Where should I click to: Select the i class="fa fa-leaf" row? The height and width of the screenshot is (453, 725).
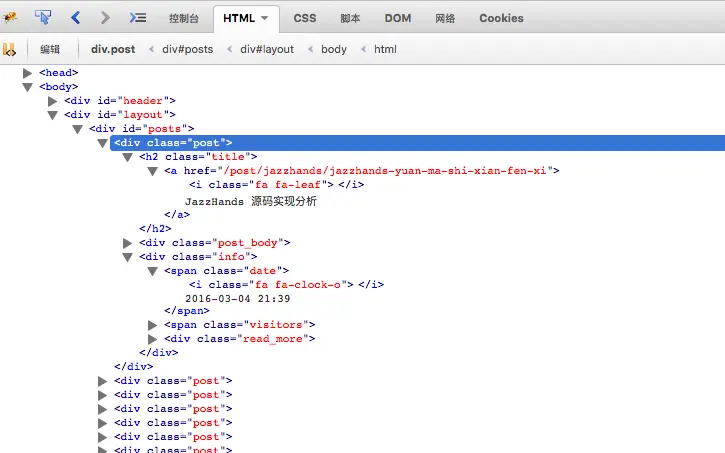click(x=276, y=184)
